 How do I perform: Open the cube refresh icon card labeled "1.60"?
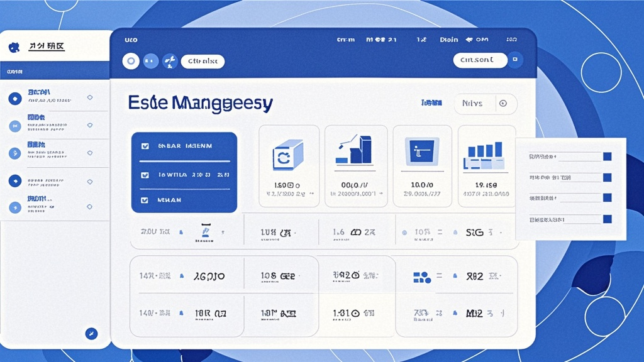[x=289, y=166]
